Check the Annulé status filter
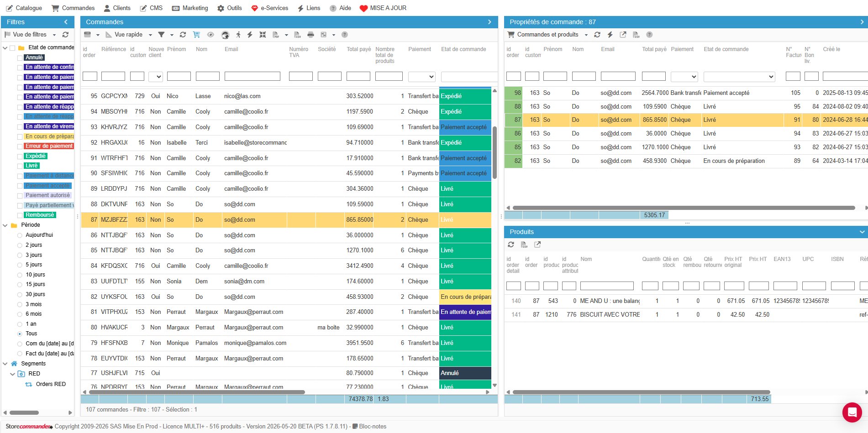Screen dimensions: 868x433 pos(20,57)
